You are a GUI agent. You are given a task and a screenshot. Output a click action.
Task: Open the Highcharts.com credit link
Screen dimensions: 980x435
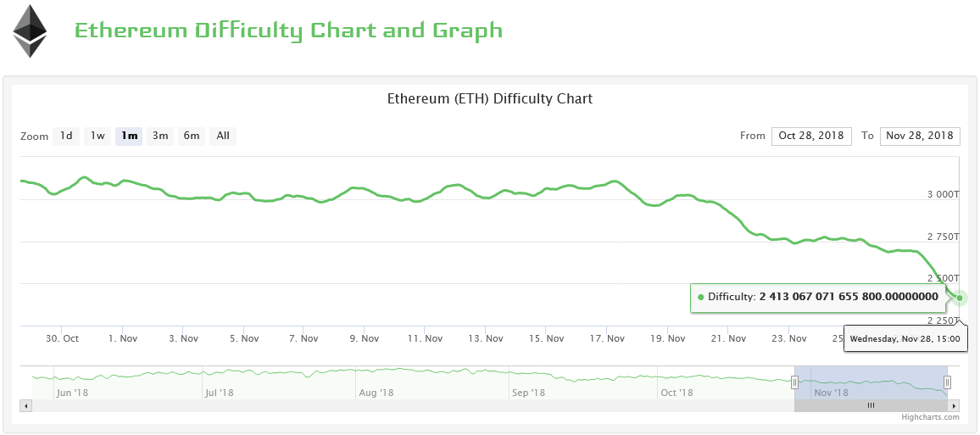pos(930,417)
